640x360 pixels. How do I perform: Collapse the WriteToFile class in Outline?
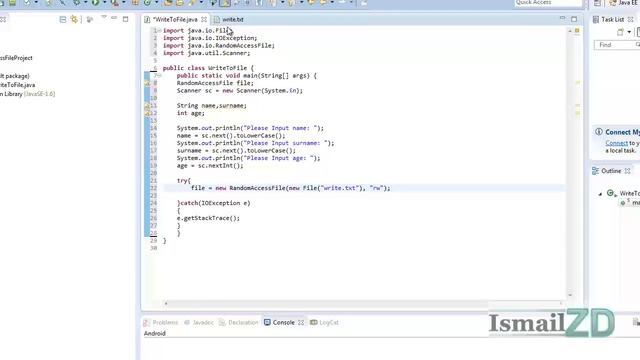pos(600,194)
